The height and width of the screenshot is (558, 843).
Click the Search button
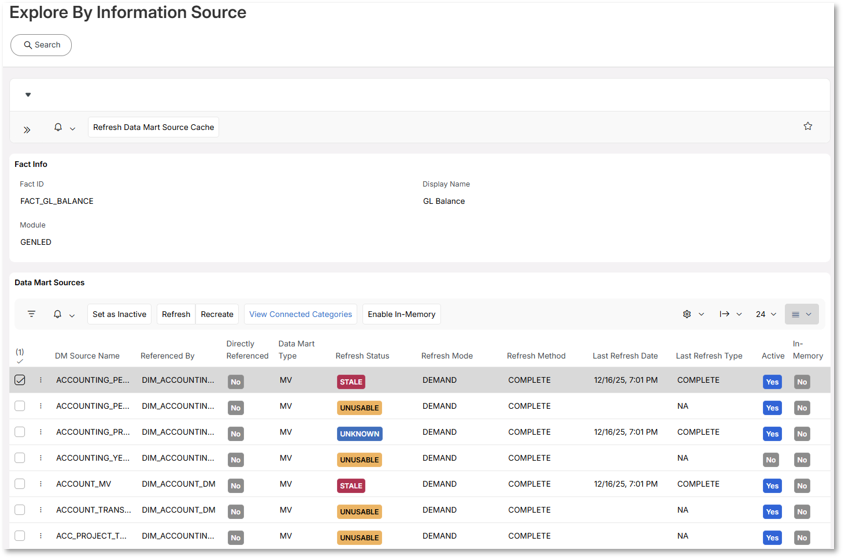41,45
